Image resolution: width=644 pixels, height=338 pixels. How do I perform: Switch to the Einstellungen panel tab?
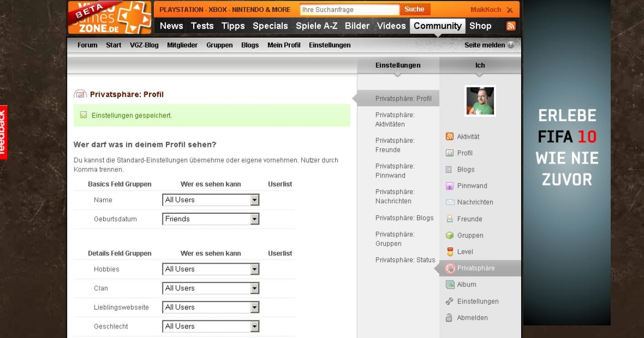[398, 65]
